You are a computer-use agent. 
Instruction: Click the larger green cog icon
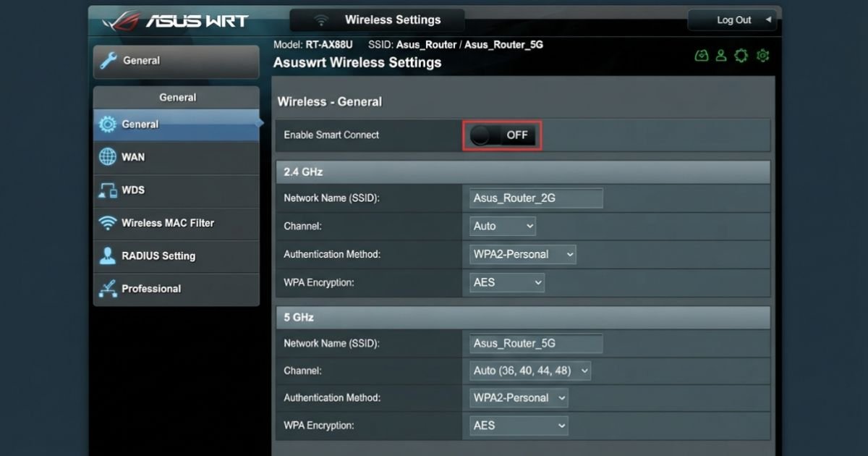pyautogui.click(x=741, y=56)
